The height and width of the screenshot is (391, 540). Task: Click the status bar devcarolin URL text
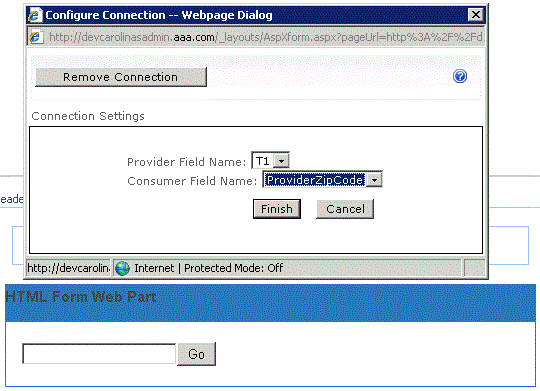point(69,268)
